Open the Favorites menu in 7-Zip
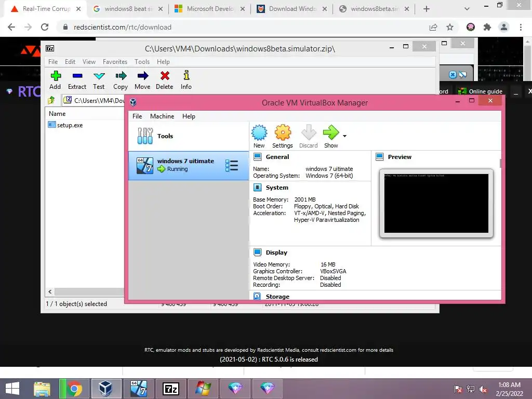The height and width of the screenshot is (399, 532). point(115,62)
